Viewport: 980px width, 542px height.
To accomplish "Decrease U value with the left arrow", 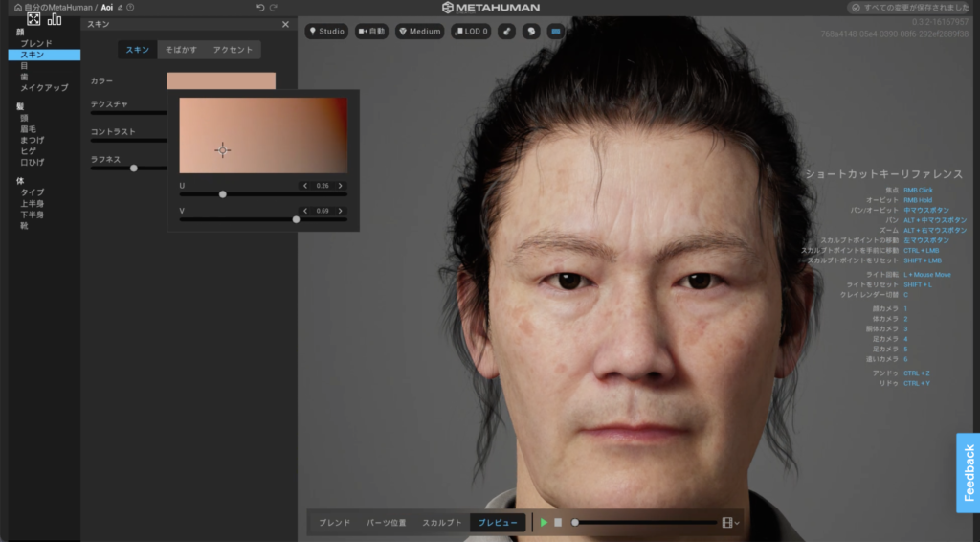I will pyautogui.click(x=305, y=186).
